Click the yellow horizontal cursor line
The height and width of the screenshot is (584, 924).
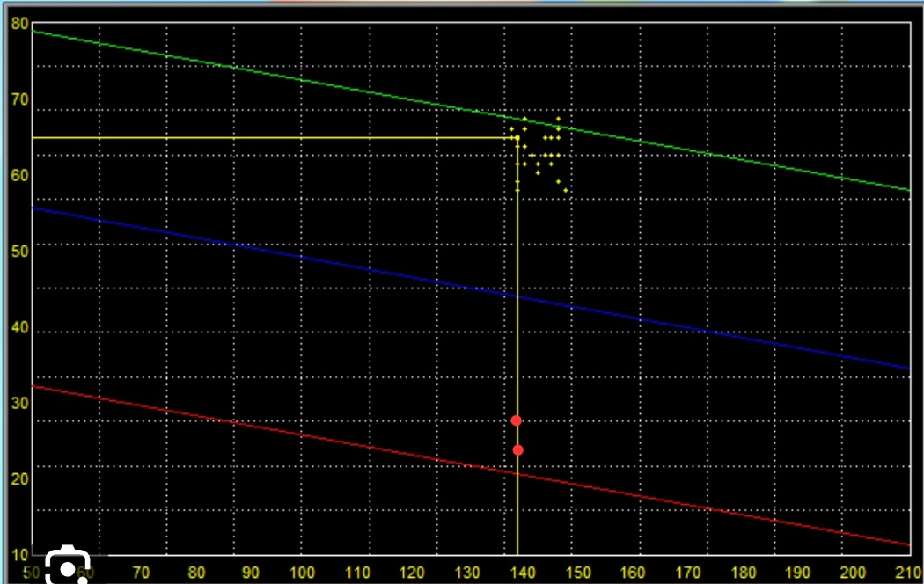pyautogui.click(x=264, y=138)
